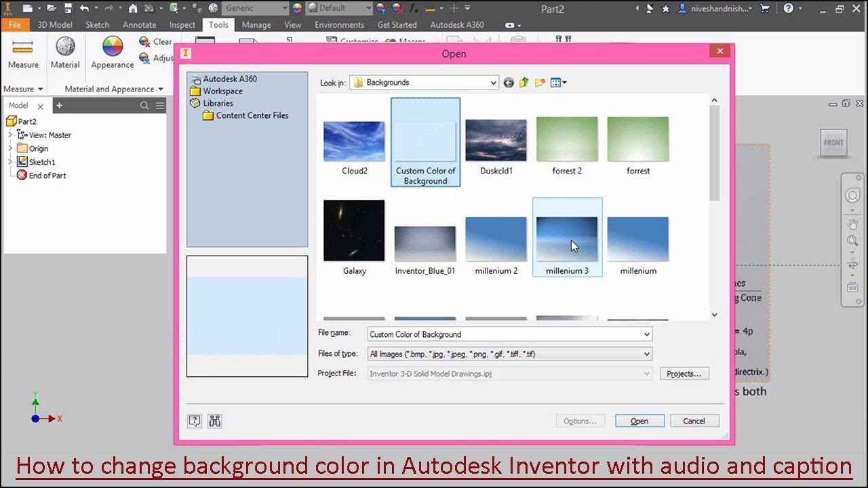The height and width of the screenshot is (488, 868).
Task: Click the help question icon at dialog bottom
Action: 195,421
